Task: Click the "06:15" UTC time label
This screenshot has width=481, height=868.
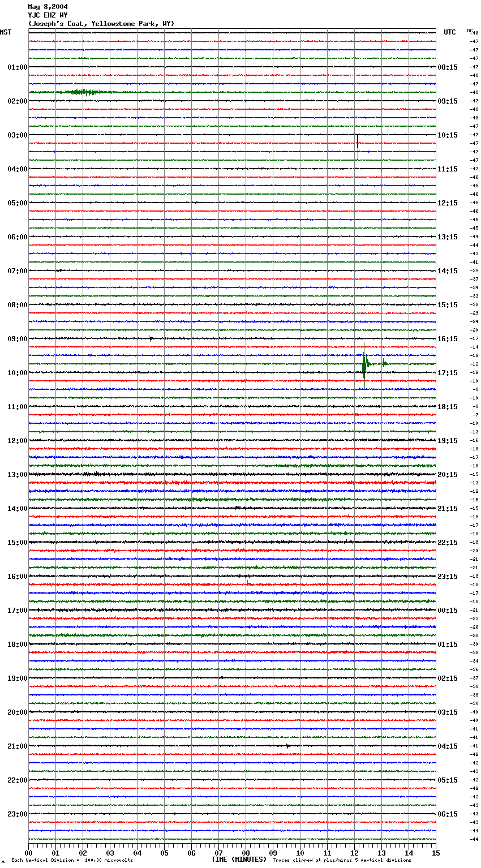Action: [x=448, y=814]
